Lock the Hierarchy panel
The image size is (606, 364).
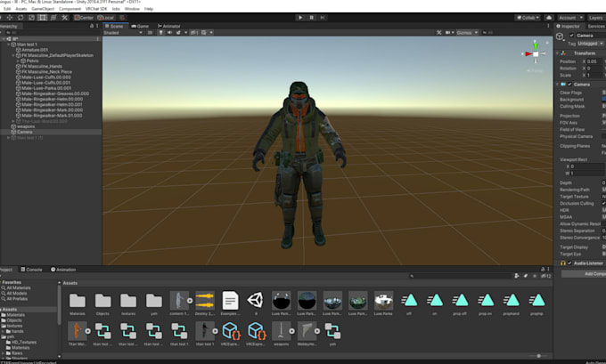[x=92, y=26]
